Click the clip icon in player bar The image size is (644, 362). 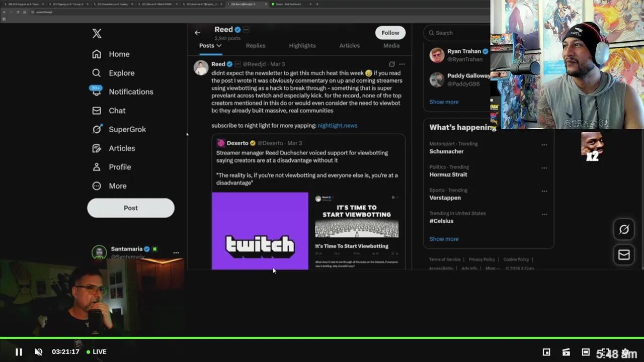[566, 352]
